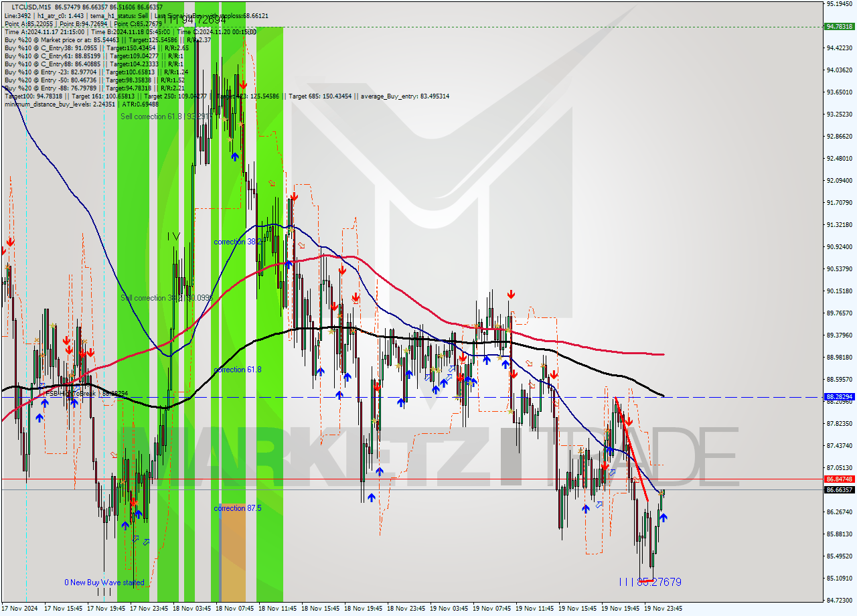This screenshot has width=857, height=616.
Task: Click the 'I V' wave label
Action: [x=173, y=236]
